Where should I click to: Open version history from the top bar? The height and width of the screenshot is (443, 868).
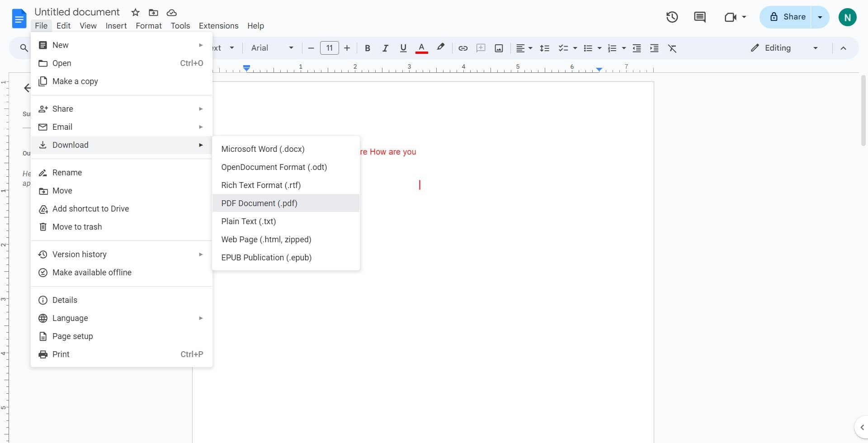(x=672, y=17)
